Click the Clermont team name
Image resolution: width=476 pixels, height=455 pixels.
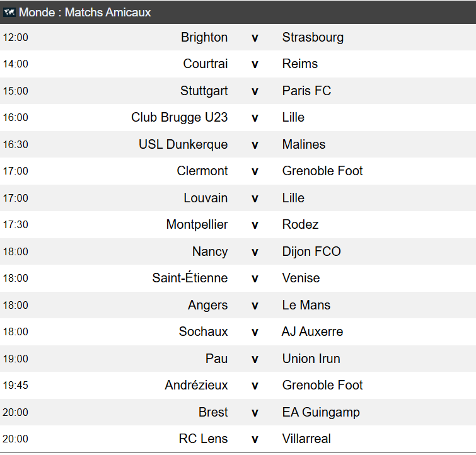pyautogui.click(x=202, y=171)
